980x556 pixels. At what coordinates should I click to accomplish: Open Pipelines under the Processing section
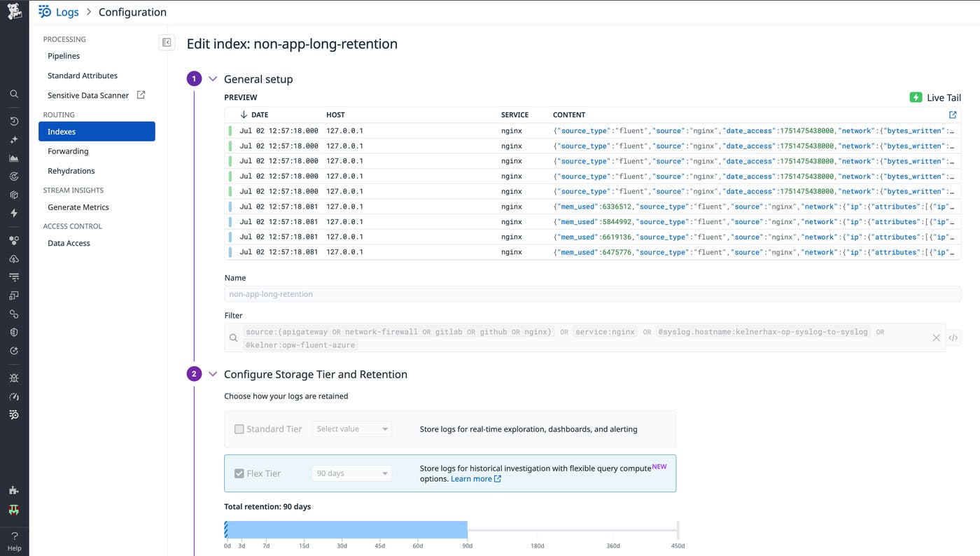(63, 55)
